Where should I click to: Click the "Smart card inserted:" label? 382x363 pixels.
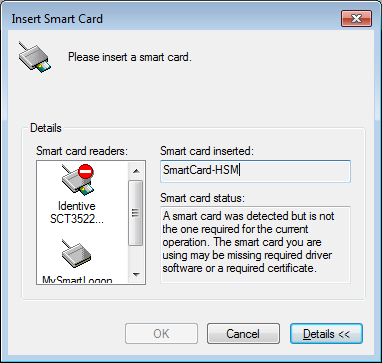coord(207,151)
